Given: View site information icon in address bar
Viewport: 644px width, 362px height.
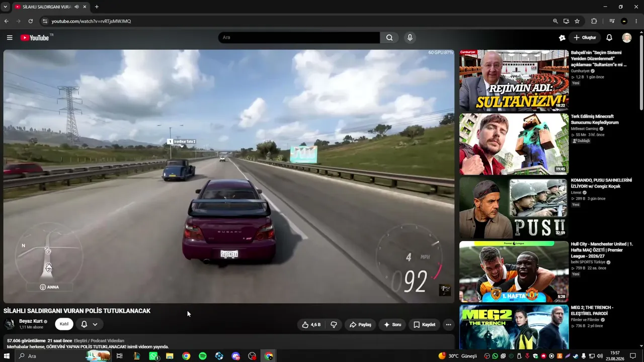Looking at the screenshot, I should click(x=45, y=21).
